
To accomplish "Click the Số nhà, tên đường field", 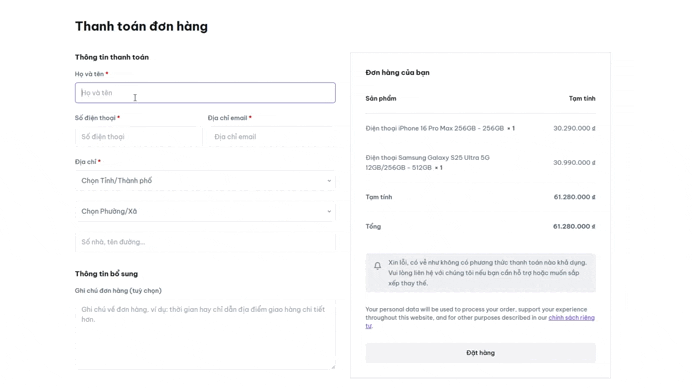I will click(x=205, y=242).
